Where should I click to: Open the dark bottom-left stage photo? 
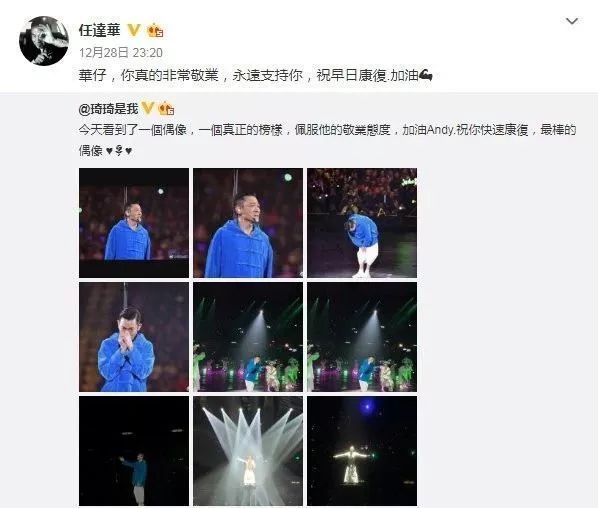134,451
